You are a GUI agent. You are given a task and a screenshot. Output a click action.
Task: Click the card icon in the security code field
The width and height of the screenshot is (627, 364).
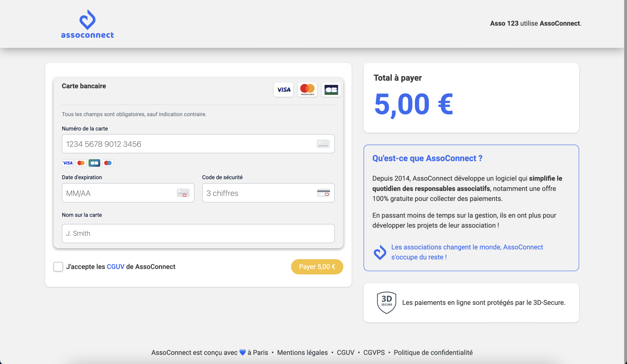pos(324,193)
